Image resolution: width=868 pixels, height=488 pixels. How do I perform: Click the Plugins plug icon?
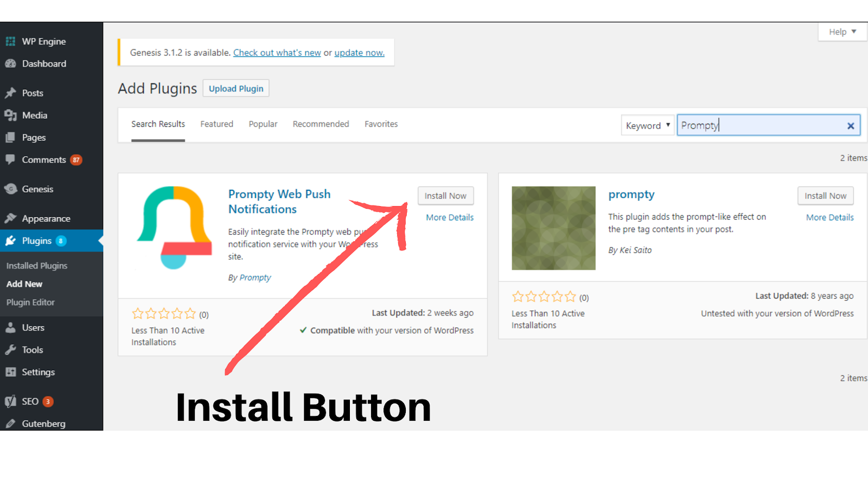point(10,241)
